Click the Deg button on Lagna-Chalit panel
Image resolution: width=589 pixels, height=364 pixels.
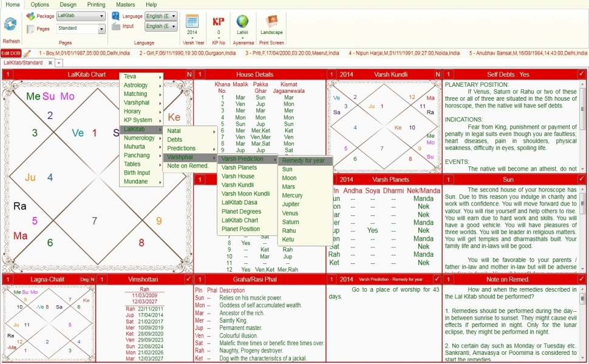click(84, 280)
